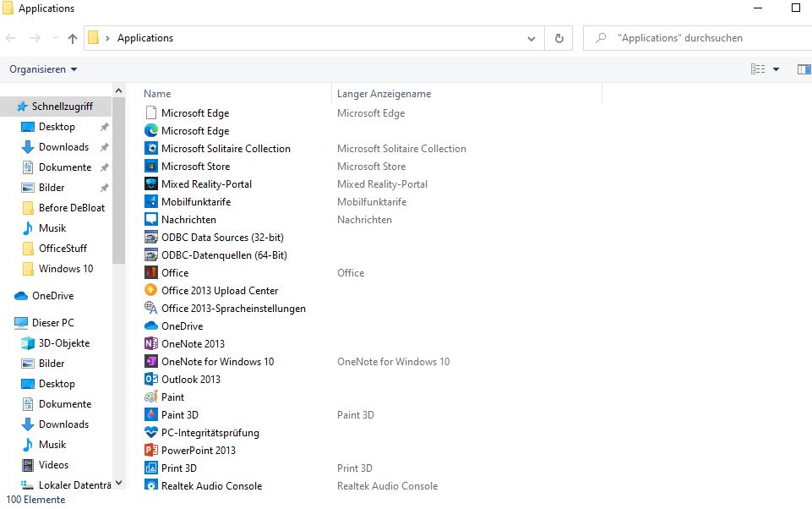Open Videos under Dieser PC

[53, 465]
